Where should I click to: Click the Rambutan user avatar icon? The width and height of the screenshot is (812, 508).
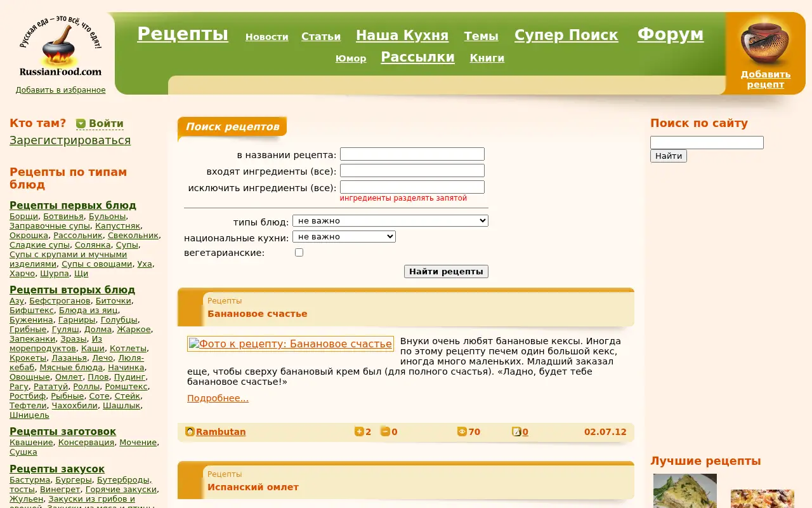click(x=190, y=432)
